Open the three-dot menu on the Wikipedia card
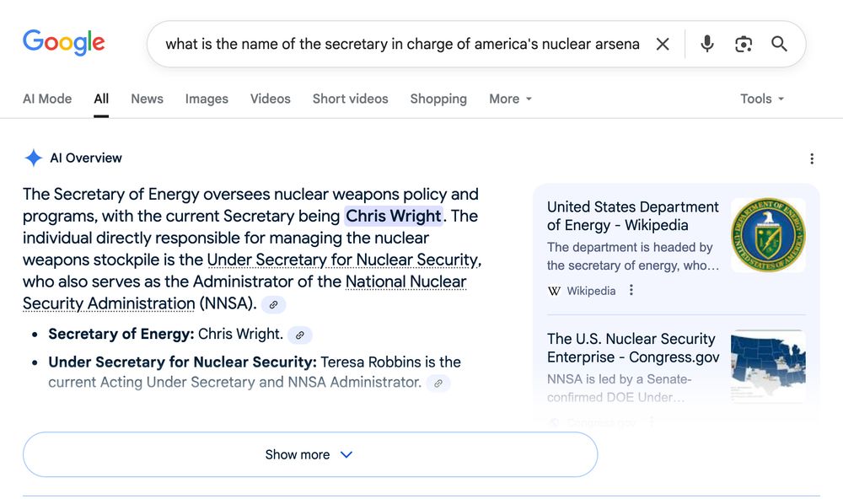The image size is (843, 504). click(x=630, y=290)
